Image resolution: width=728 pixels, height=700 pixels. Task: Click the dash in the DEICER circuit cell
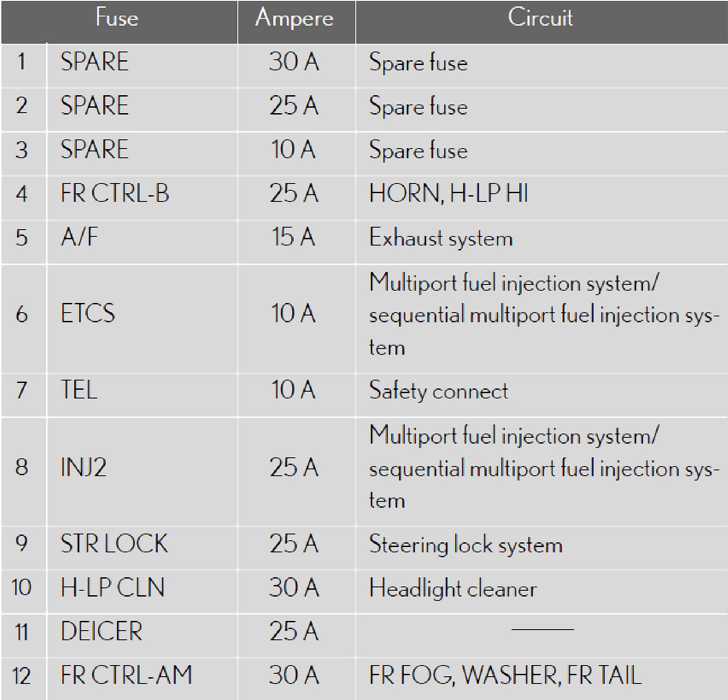coord(543,630)
